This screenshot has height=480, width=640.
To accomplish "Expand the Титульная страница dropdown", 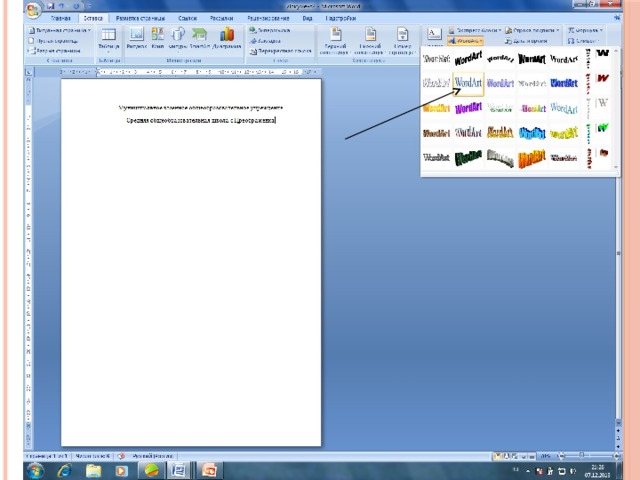I will 60,30.
